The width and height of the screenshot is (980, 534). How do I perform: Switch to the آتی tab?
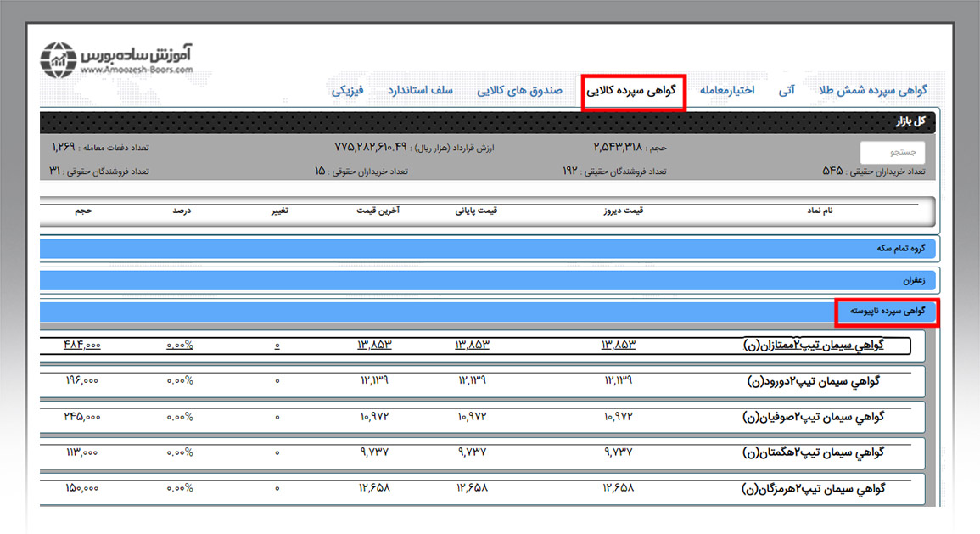[x=787, y=91]
